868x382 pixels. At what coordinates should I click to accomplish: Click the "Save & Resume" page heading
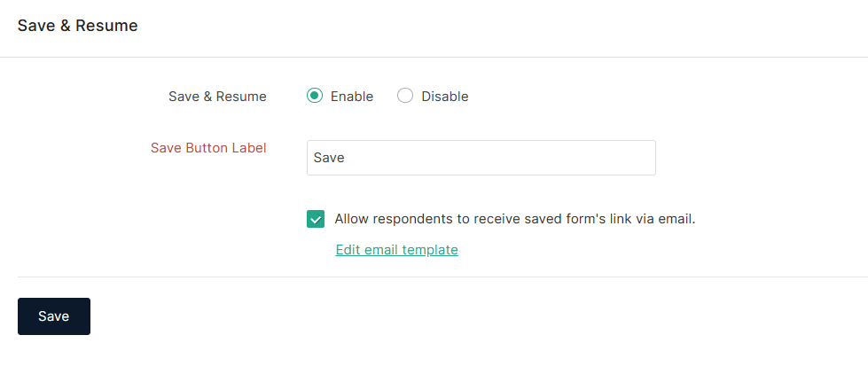(78, 26)
